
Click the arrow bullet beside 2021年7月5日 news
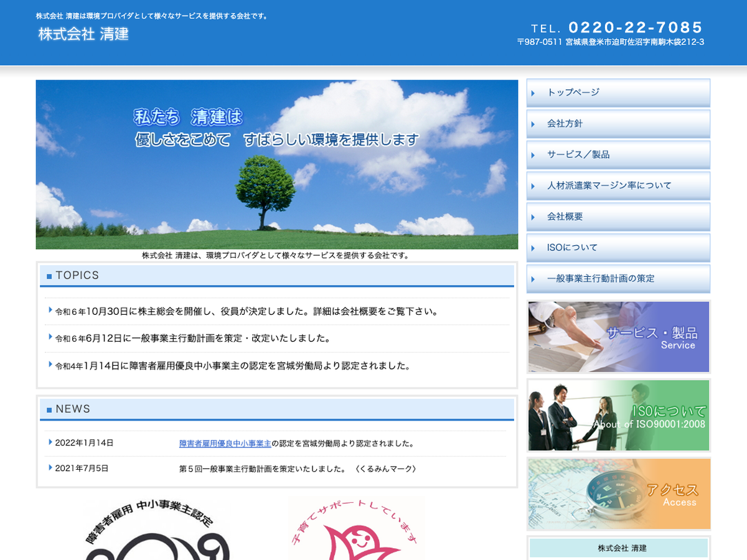click(x=50, y=468)
